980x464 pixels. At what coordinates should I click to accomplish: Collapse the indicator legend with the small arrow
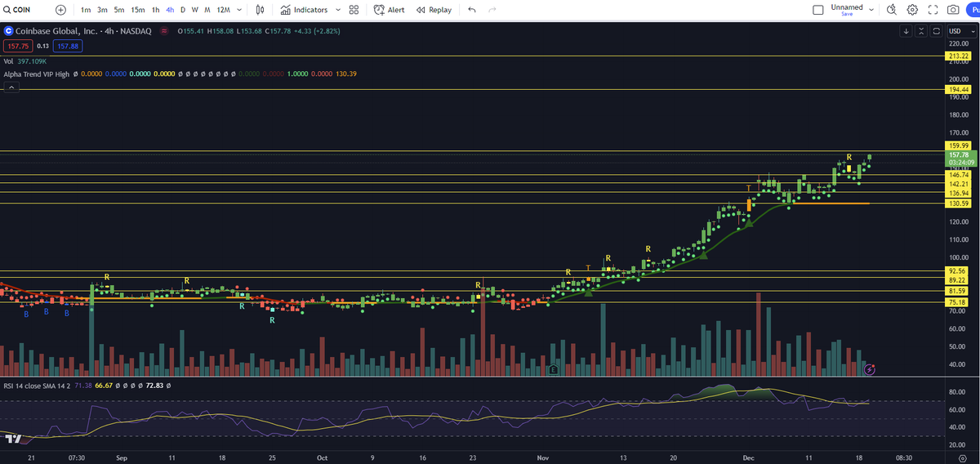[x=11, y=89]
